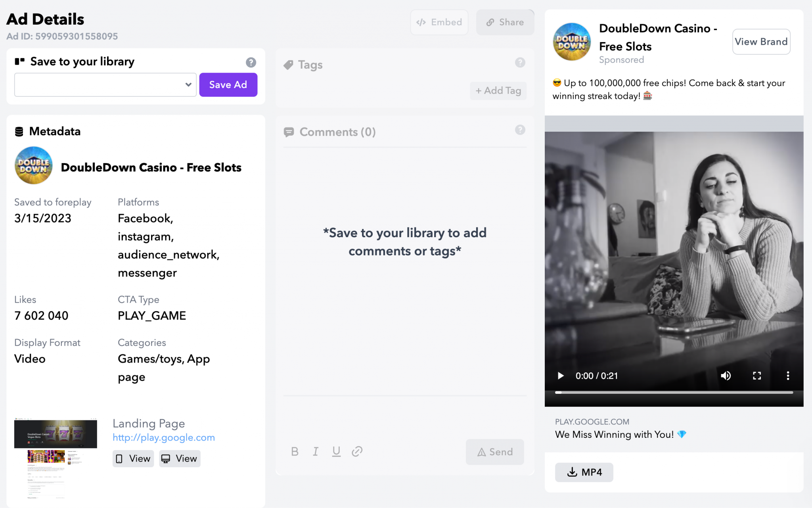The image size is (812, 508).
Task: Click the PLAY_GAME CTA type value
Action: click(x=152, y=316)
